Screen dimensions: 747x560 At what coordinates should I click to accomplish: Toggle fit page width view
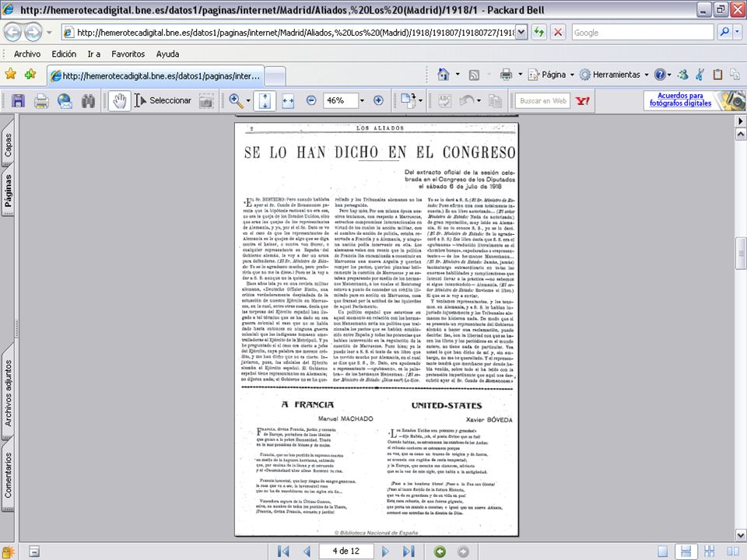288,100
